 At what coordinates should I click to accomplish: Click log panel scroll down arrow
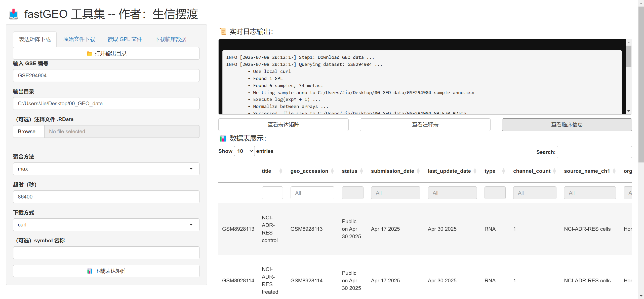629,111
